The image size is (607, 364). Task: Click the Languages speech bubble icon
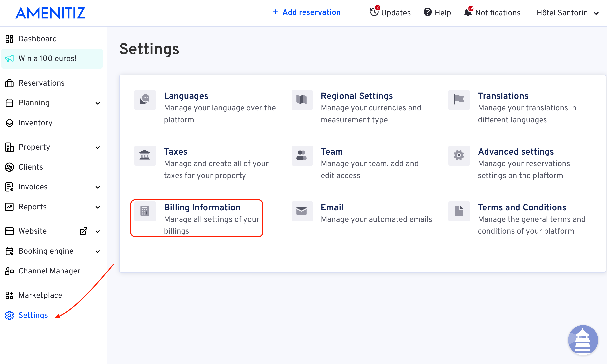pyautogui.click(x=145, y=100)
